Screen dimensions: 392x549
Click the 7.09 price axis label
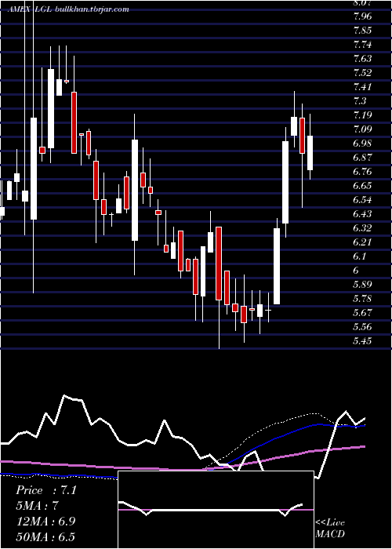point(362,129)
